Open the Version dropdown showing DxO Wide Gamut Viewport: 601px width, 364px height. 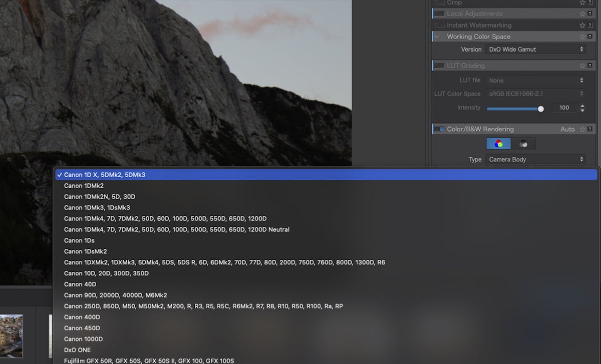tap(536, 49)
